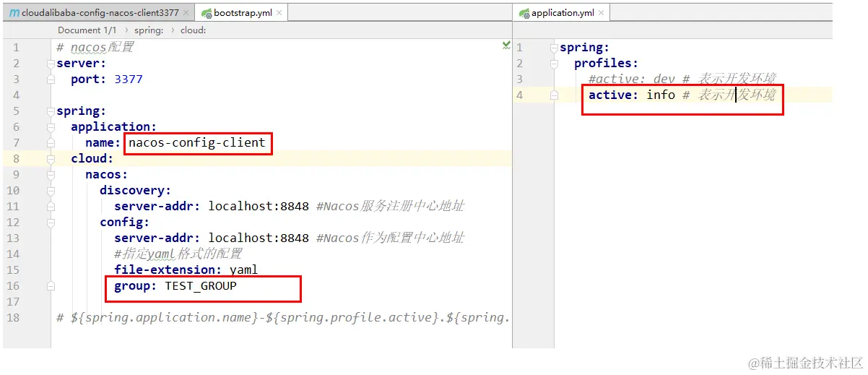The width and height of the screenshot is (868, 375).
Task: Collapse the 'server:' block in bootstrap.yml
Action: (x=51, y=64)
